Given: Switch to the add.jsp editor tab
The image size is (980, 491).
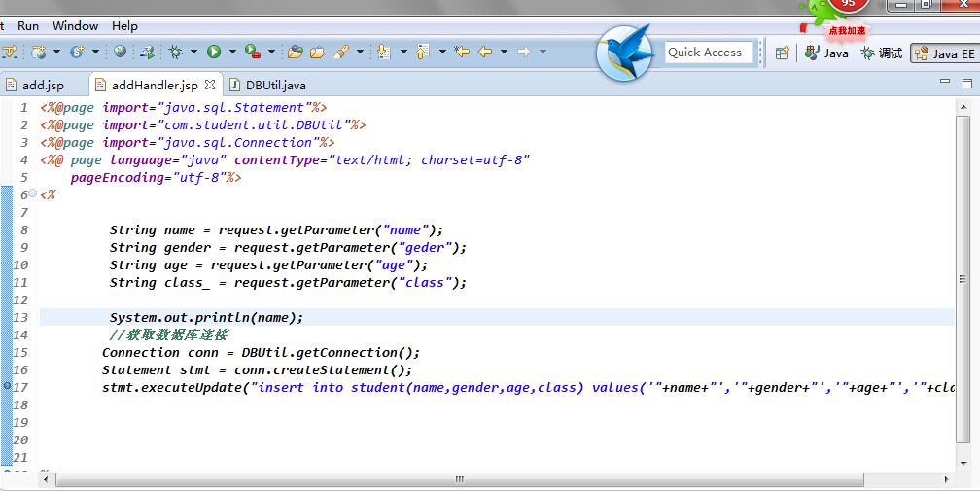Looking at the screenshot, I should [36, 85].
